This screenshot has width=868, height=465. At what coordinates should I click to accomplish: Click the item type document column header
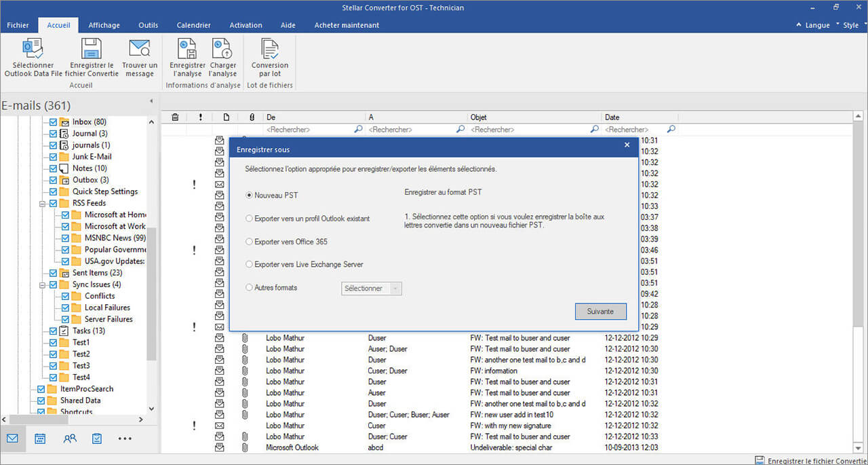226,117
